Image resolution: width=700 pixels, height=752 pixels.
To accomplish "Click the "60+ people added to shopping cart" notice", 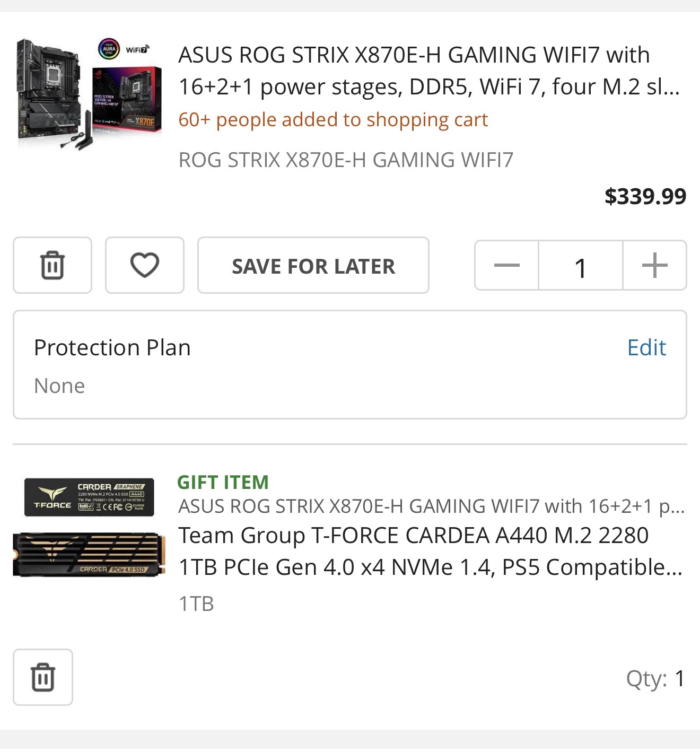I will point(332,120).
